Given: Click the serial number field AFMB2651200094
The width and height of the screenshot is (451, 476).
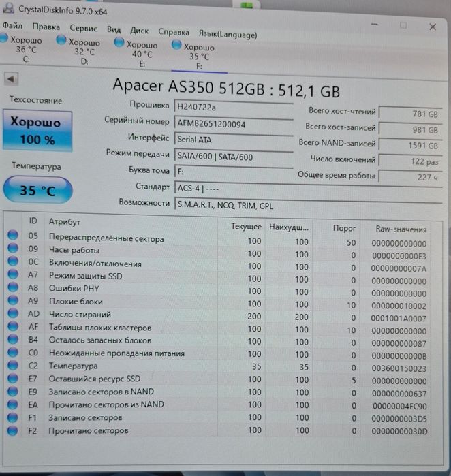Looking at the screenshot, I should click(234, 123).
